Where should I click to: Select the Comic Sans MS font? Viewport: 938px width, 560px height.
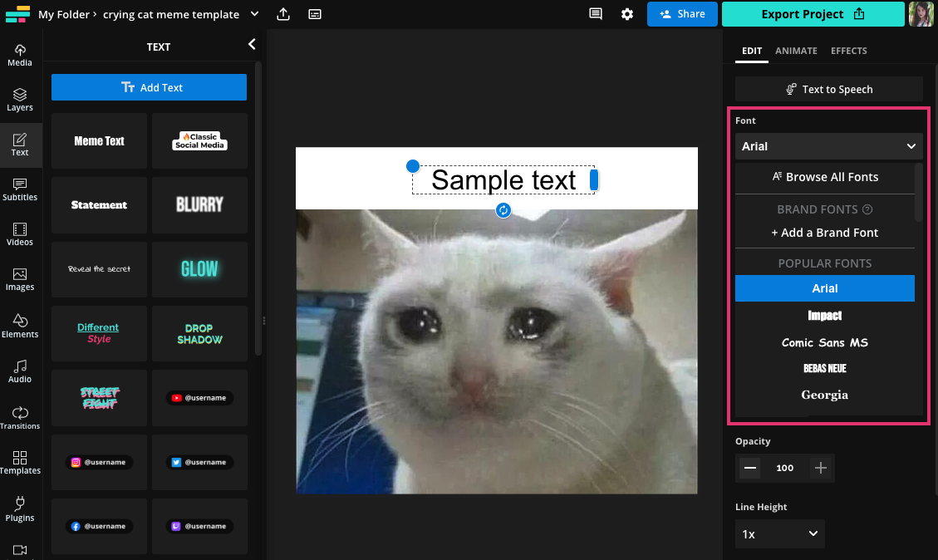click(x=824, y=342)
